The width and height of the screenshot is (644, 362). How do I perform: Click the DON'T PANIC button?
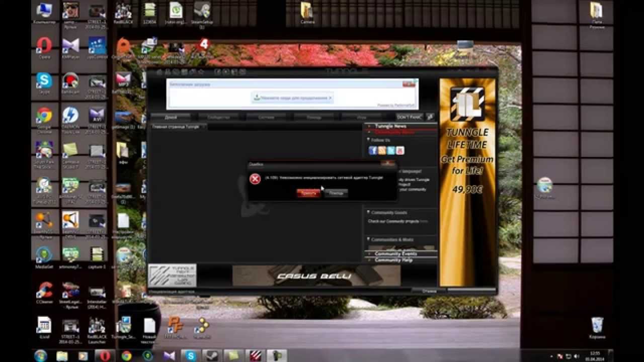409,117
